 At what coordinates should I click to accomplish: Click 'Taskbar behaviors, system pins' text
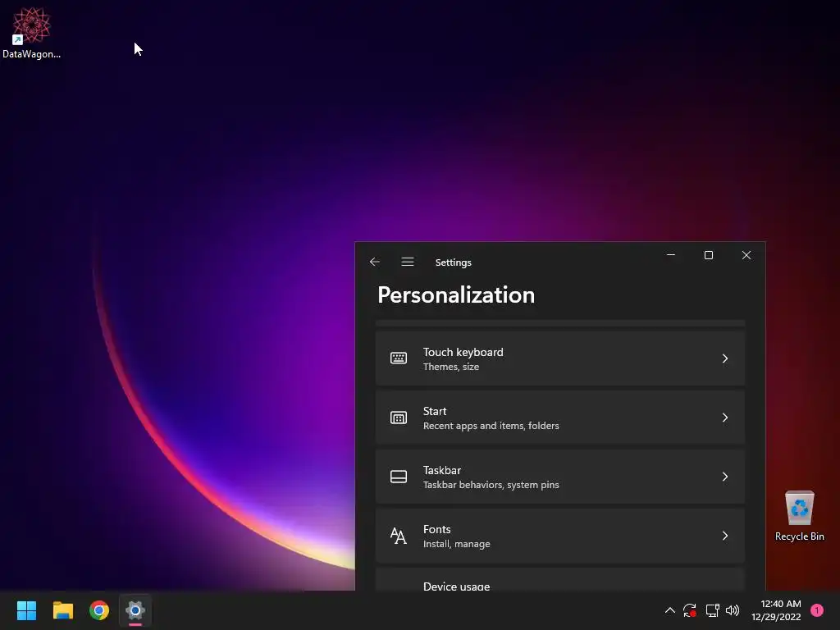tap(491, 485)
